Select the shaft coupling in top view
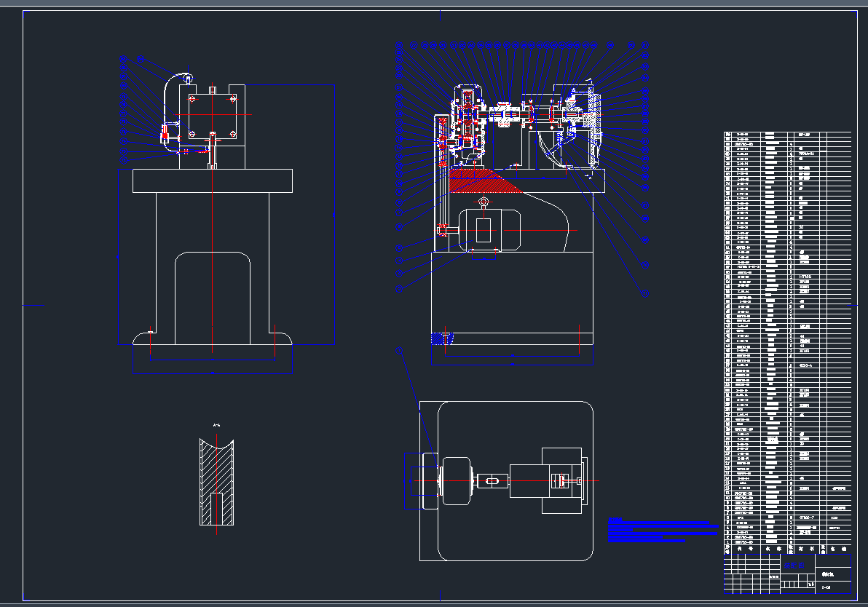The width and height of the screenshot is (868, 607). pos(492,480)
